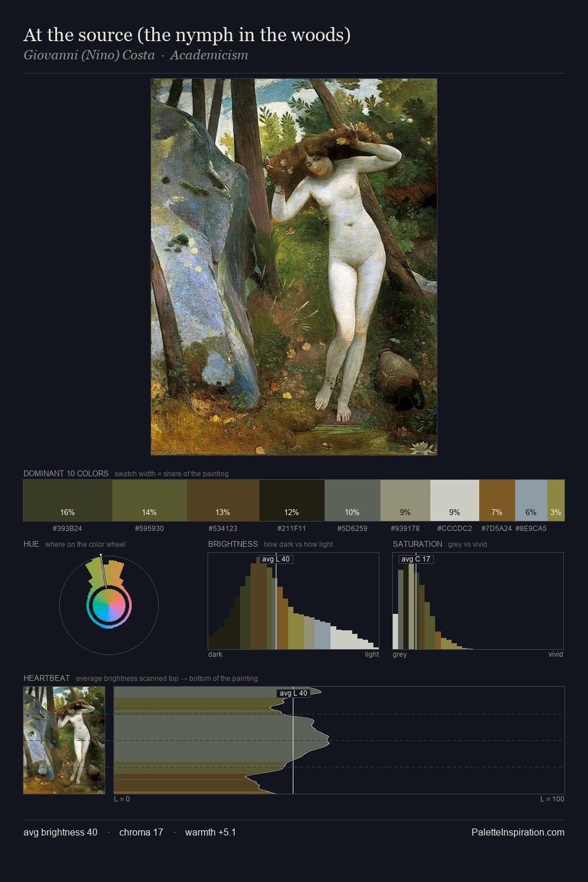Image resolution: width=588 pixels, height=882 pixels.
Task: Click the avg C 17 saturation label
Action: 416,559
